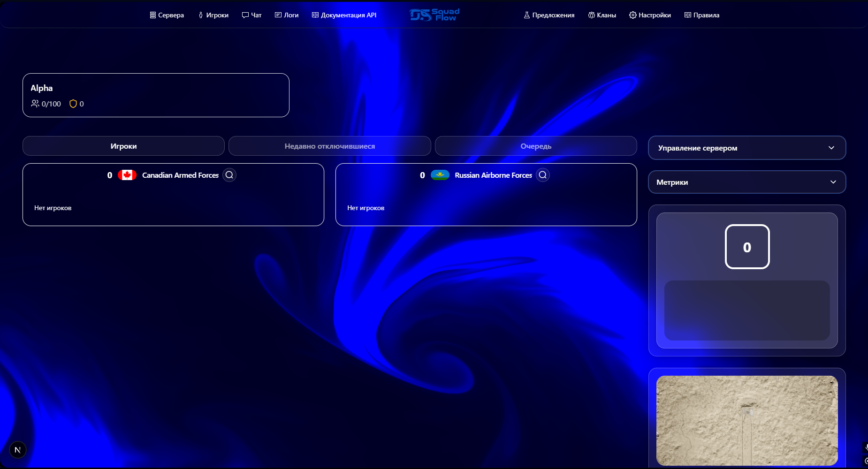The width and height of the screenshot is (868, 469).
Task: Expand the Управление сервером panel
Action: [747, 148]
